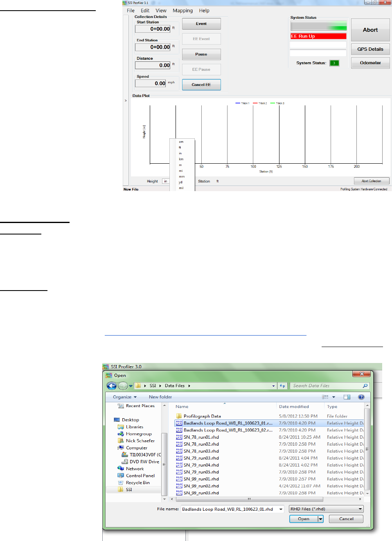Click the TI100343V0F drive icon

click(x=125, y=455)
